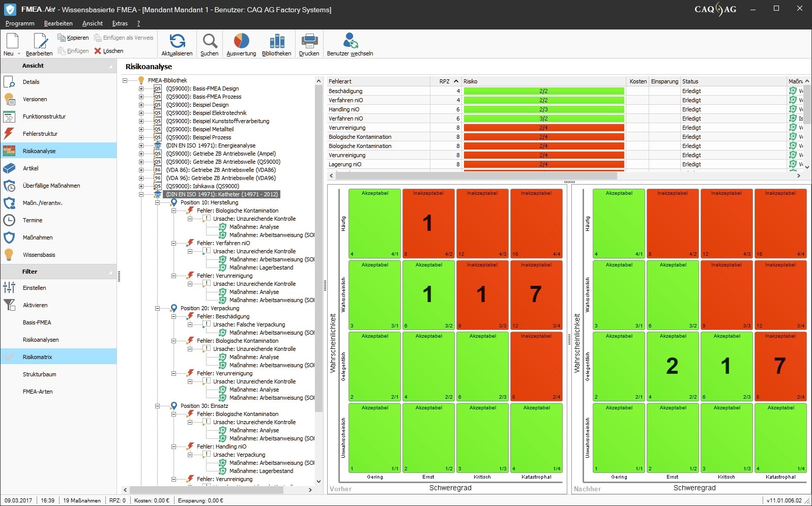This screenshot has height=506, width=812.
Task: Open the Auswertung pie chart icon
Action: [x=241, y=41]
